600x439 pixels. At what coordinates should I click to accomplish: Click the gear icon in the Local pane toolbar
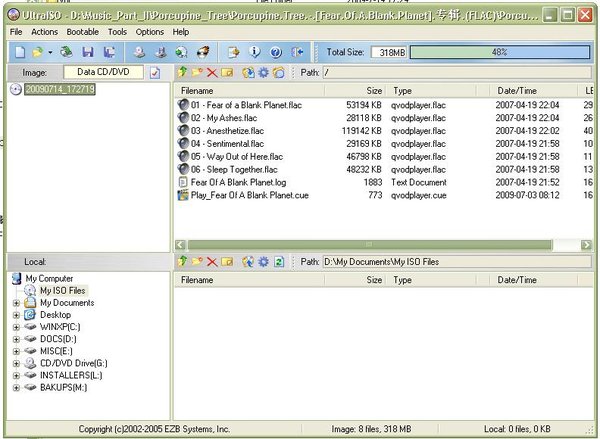click(x=263, y=262)
